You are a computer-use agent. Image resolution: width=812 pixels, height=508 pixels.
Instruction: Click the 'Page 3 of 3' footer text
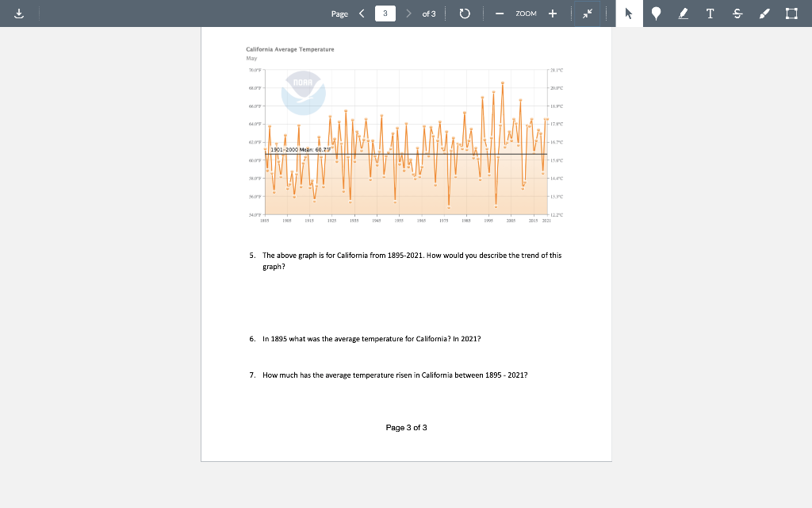[x=407, y=428]
